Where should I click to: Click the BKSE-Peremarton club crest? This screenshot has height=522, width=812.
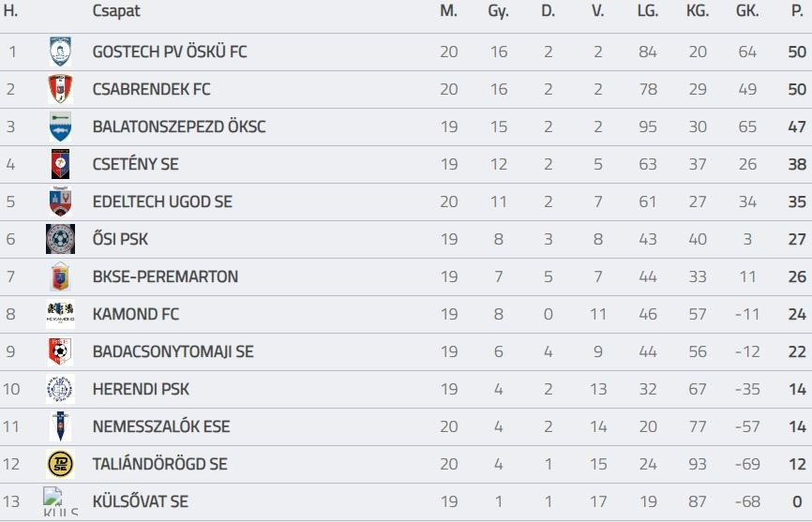[60, 276]
